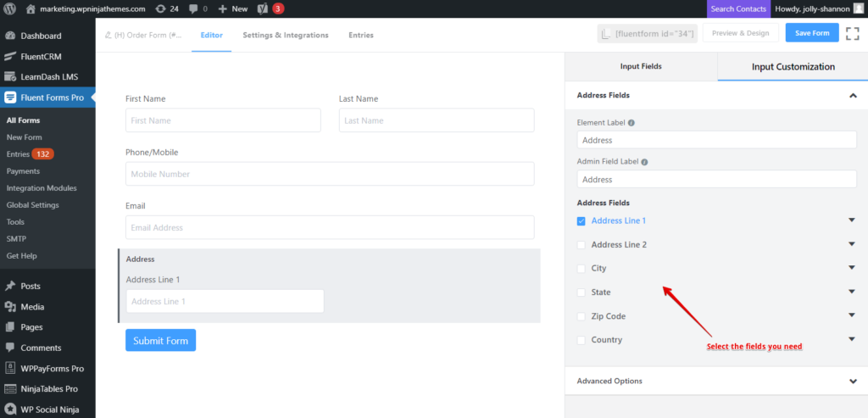
Task: Expand the Advanced Options section
Action: click(716, 381)
